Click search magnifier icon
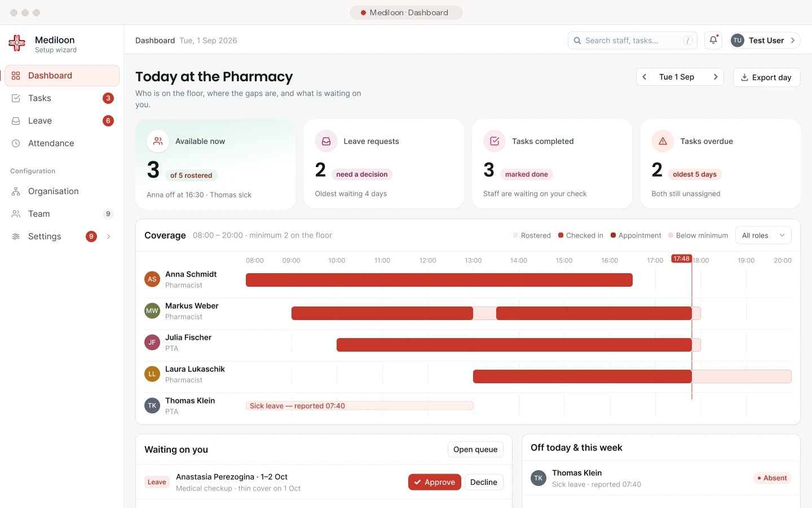Screen dimensions: 812x508 click(x=577, y=41)
